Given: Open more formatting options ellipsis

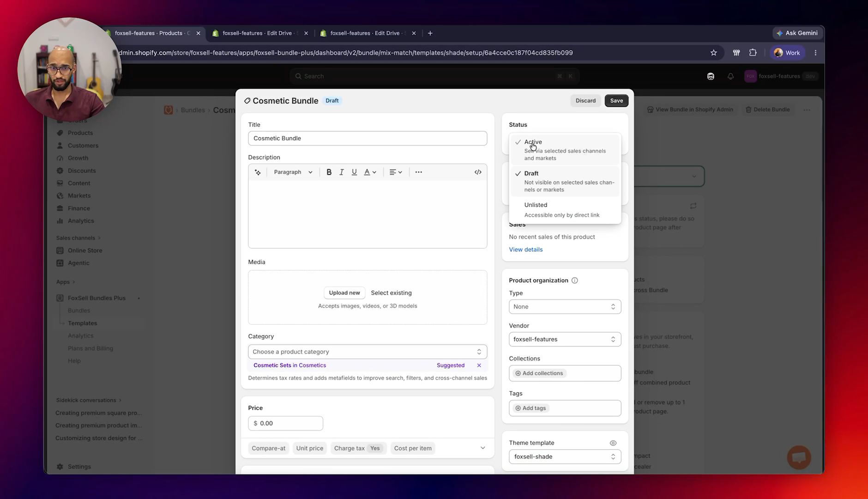Looking at the screenshot, I should click(418, 172).
